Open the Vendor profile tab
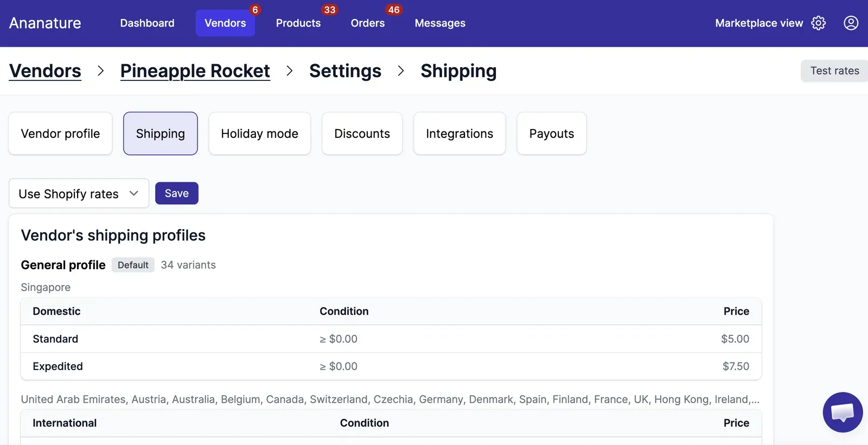Image resolution: width=868 pixels, height=445 pixels. pyautogui.click(x=60, y=133)
